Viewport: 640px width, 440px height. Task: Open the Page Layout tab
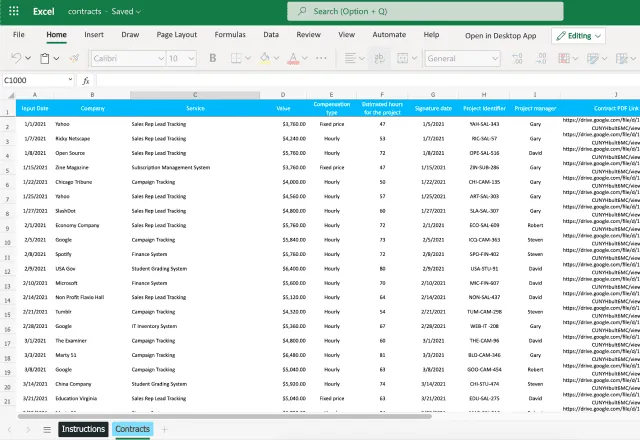[177, 35]
